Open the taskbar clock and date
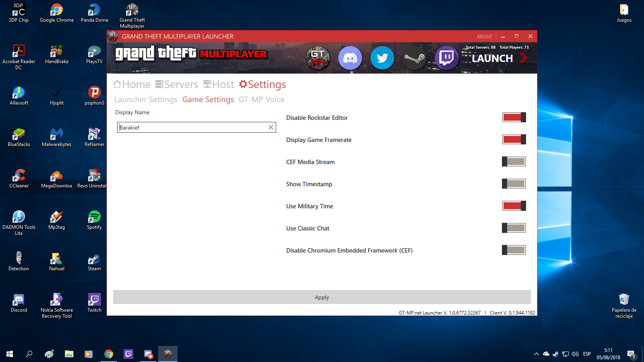The width and height of the screenshot is (644, 362). (609, 354)
